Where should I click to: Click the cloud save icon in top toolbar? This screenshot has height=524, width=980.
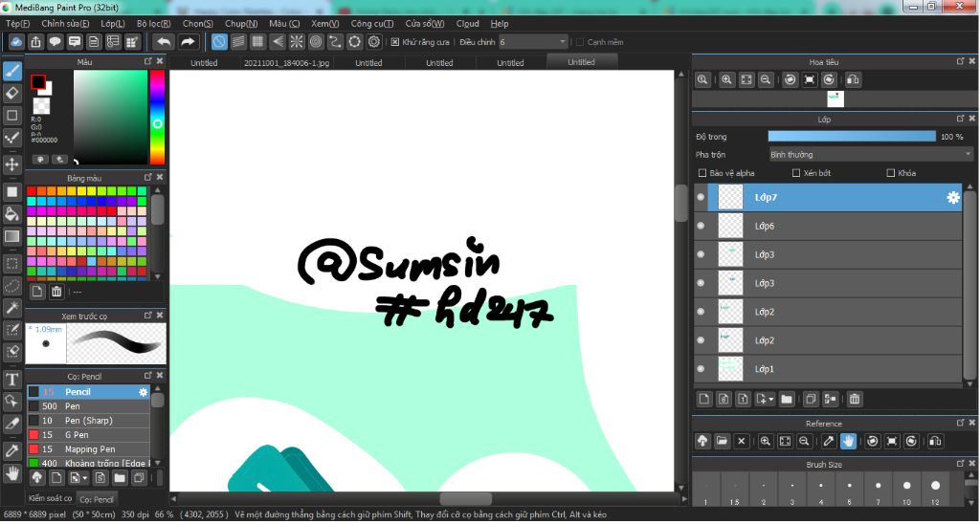tap(16, 42)
